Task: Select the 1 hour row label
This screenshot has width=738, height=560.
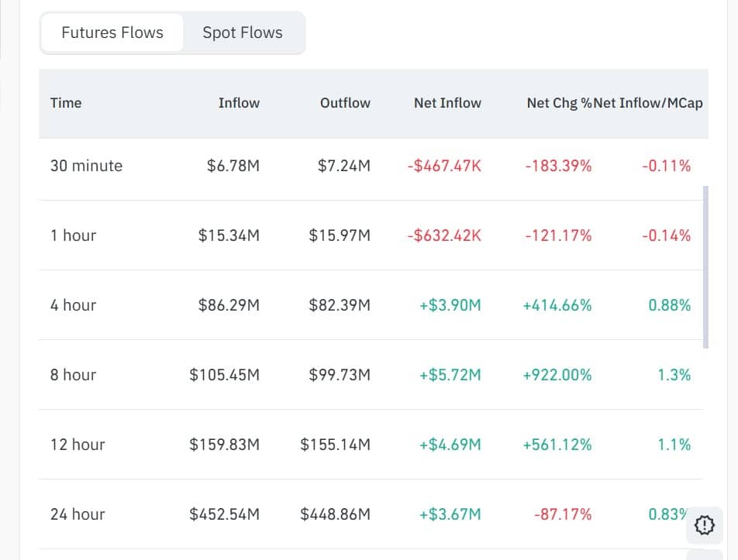Action: [x=74, y=235]
